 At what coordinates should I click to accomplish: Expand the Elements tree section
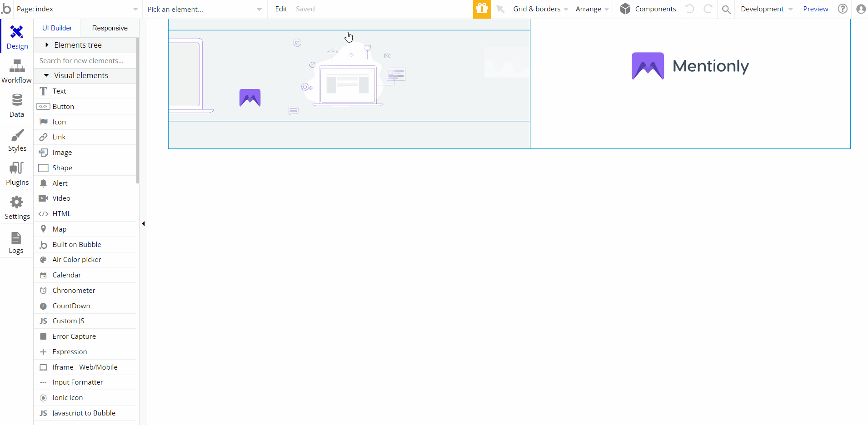click(x=85, y=45)
